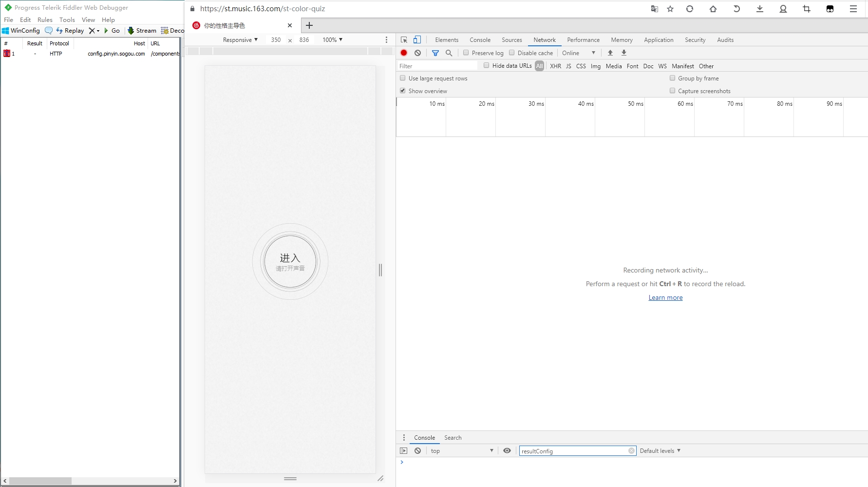
Task: Clear the network log
Action: click(417, 53)
